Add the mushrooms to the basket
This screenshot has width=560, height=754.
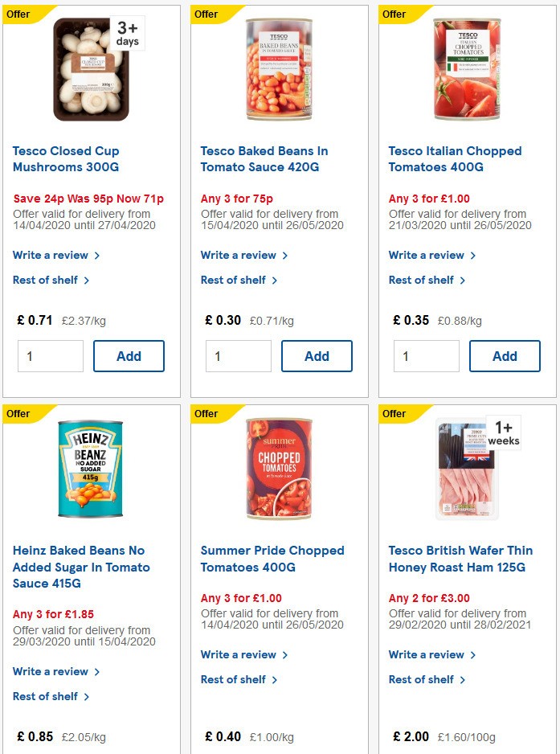click(129, 356)
